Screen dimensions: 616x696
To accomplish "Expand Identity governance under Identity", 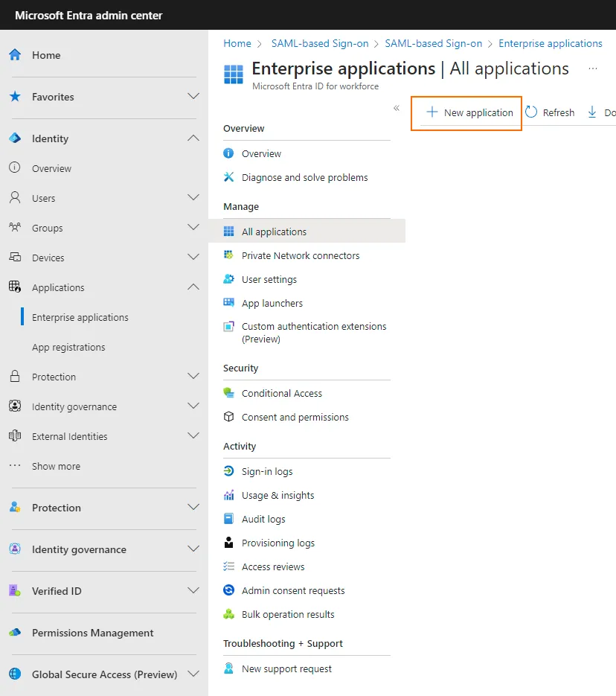I will (193, 406).
